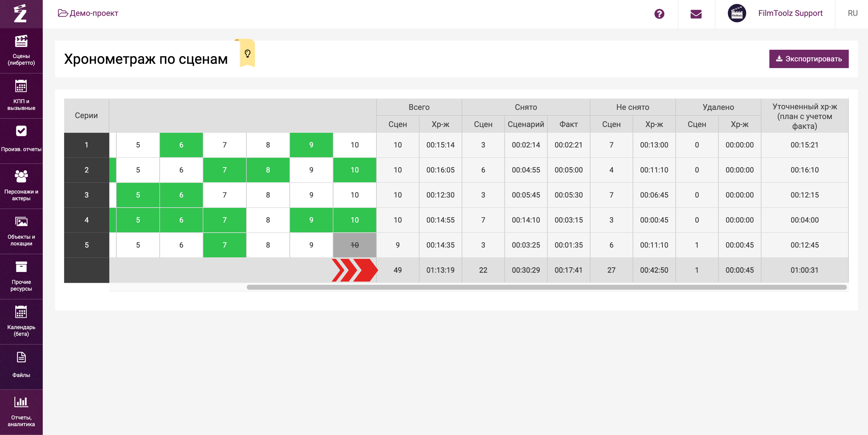This screenshot has width=868, height=435.
Task: Select struck-through scene 10 in series 5
Action: click(x=354, y=245)
